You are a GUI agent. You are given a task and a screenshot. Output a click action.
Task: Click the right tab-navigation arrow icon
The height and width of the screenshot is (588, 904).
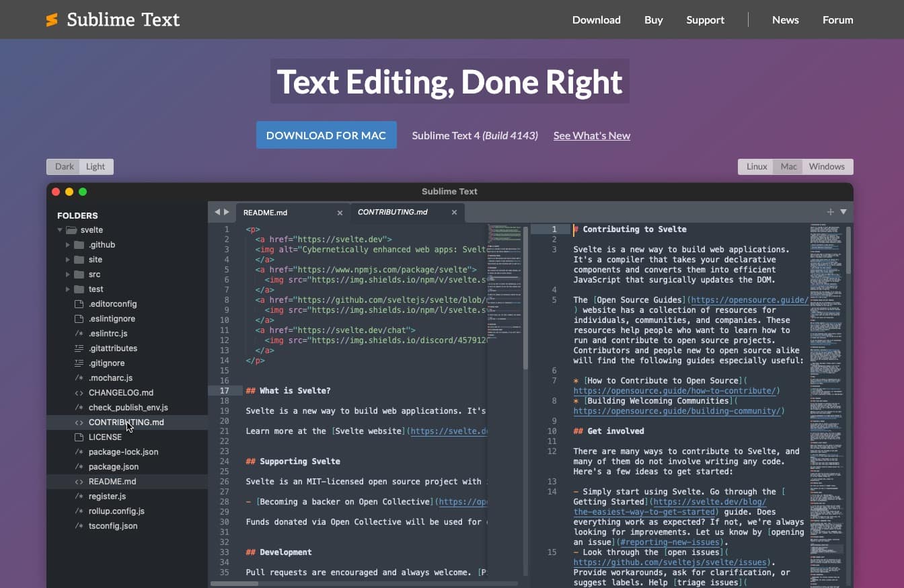(x=227, y=211)
